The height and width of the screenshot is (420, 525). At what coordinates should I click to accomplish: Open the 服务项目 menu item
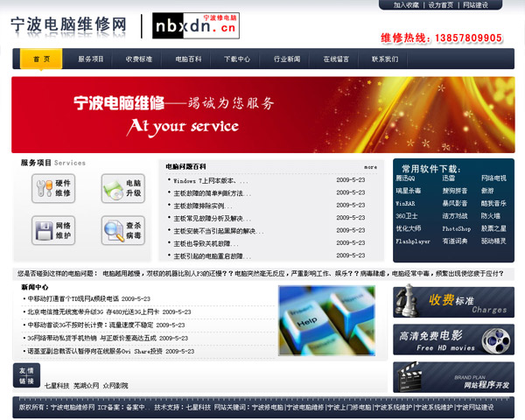pos(90,59)
